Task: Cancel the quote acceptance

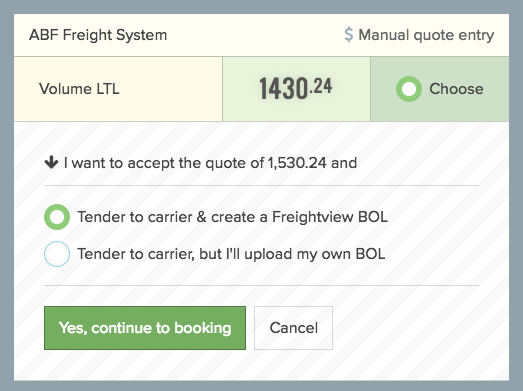Action: [x=294, y=328]
